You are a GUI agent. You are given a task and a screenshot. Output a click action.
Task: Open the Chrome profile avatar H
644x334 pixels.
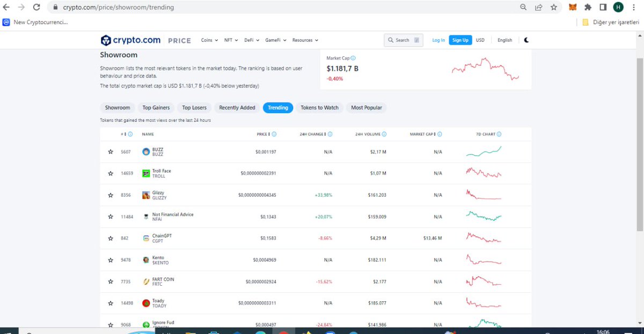[618, 8]
